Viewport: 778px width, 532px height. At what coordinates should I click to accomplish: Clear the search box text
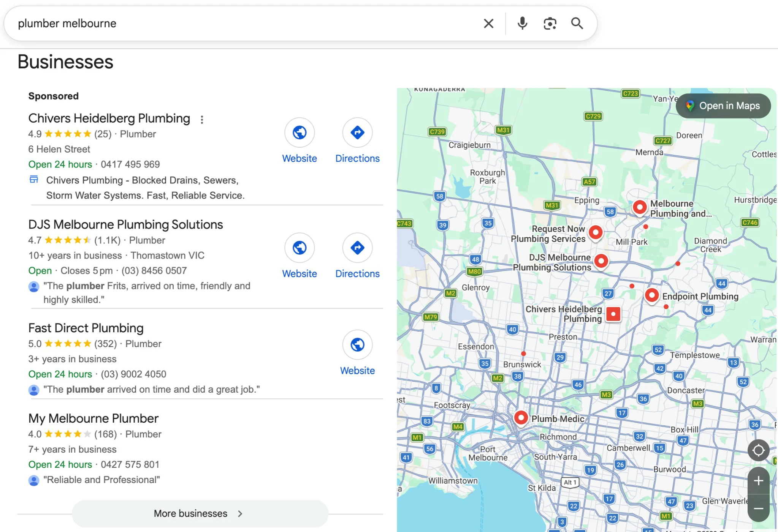click(x=488, y=24)
